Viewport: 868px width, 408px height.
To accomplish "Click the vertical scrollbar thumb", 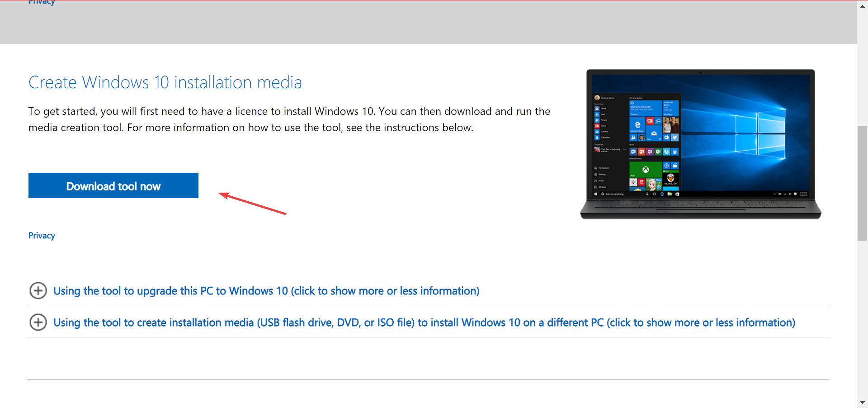I will tap(862, 183).
